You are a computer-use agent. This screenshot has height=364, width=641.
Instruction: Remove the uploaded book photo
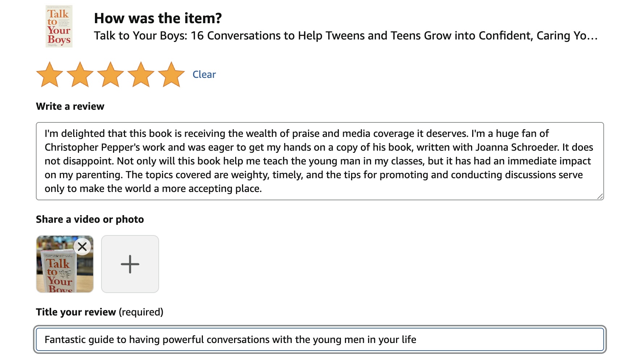tap(83, 247)
